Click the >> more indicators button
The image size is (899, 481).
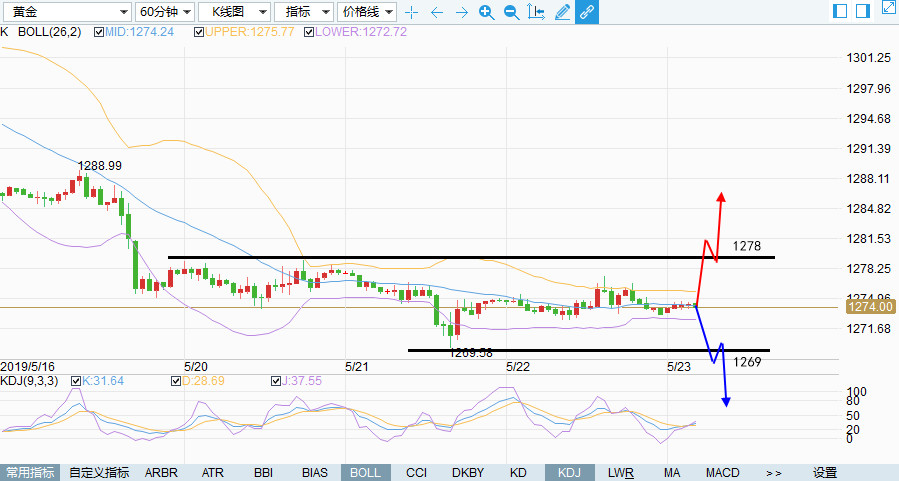(x=773, y=472)
